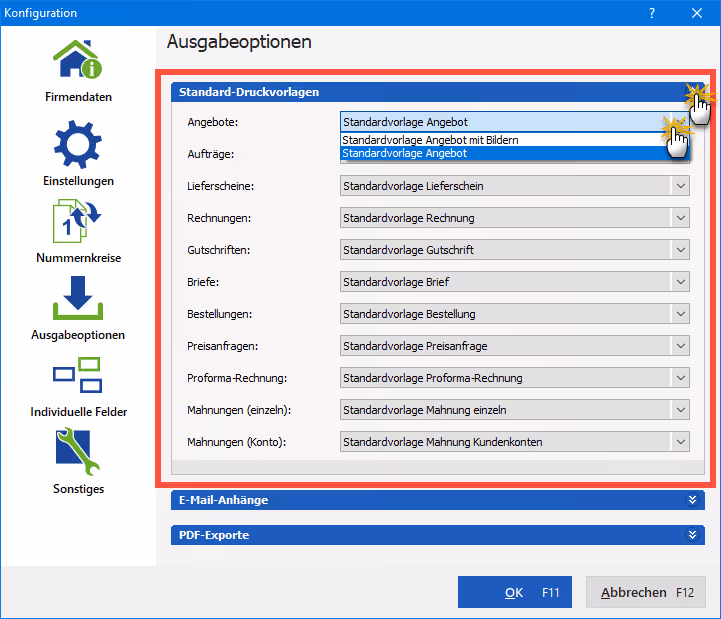Image resolution: width=721 pixels, height=619 pixels.
Task: Click the 'Lieferscheine:' field label
Action: coord(220,186)
